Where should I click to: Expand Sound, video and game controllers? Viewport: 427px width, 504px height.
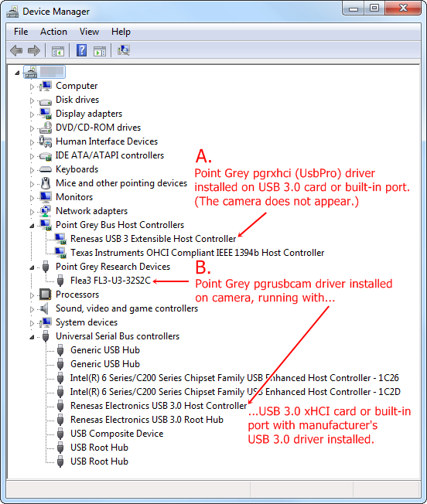[32, 309]
